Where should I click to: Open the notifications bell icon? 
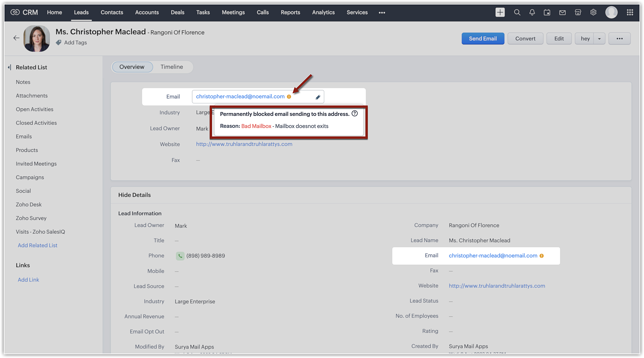coord(532,12)
